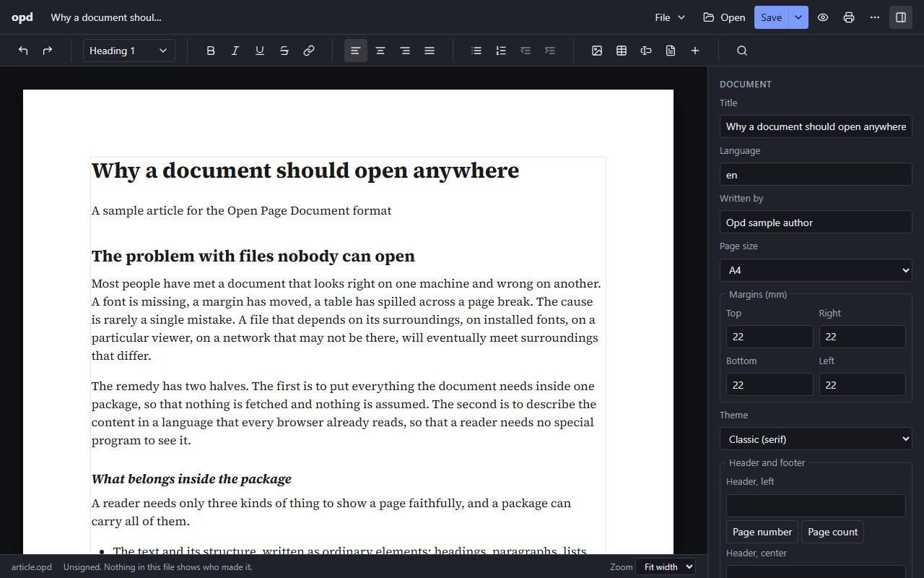Apply italic formatting
924x578 pixels.
click(x=235, y=51)
